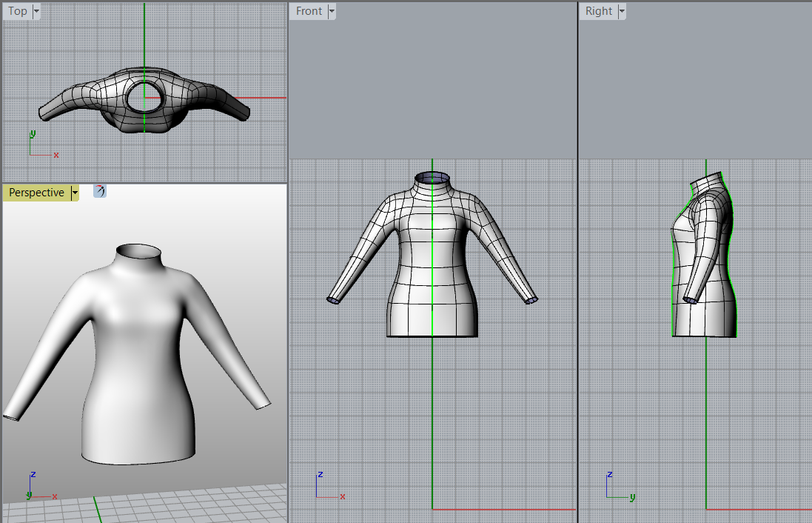Click the world axis icon in Front viewport
This screenshot has height=523, width=812.
pos(328,486)
